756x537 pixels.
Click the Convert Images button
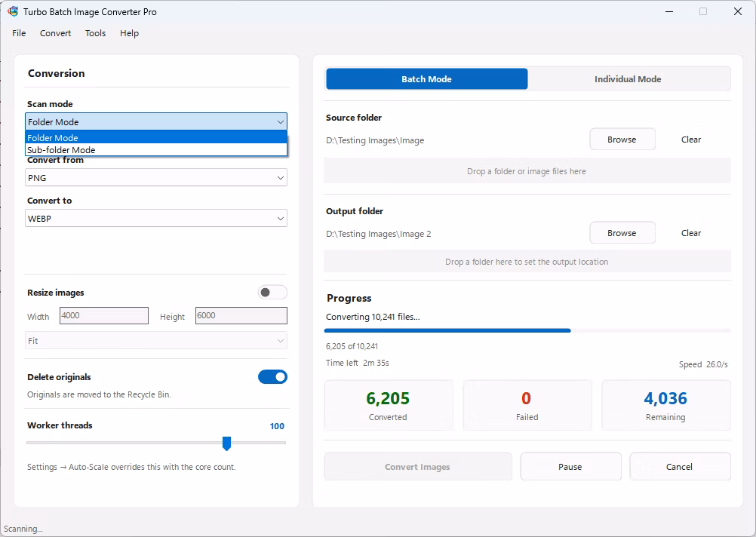point(418,467)
